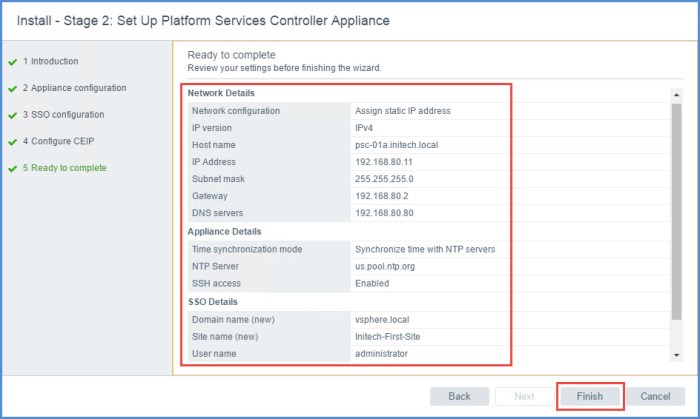Select the Configure CEIP step
700x419 pixels.
[62, 142]
